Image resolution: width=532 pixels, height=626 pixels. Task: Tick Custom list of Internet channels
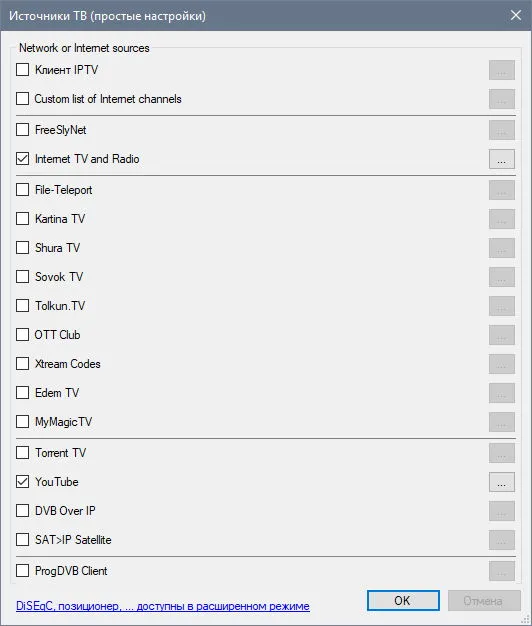click(x=22, y=99)
